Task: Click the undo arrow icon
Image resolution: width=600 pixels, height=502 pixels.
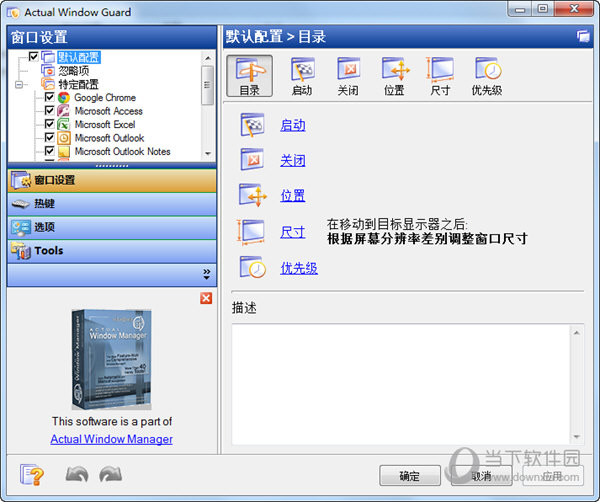Action: point(77,474)
